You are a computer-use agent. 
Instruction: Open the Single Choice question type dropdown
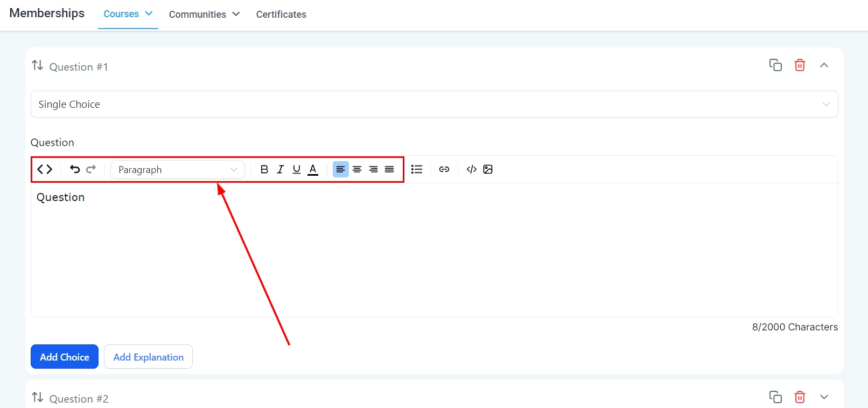click(434, 104)
